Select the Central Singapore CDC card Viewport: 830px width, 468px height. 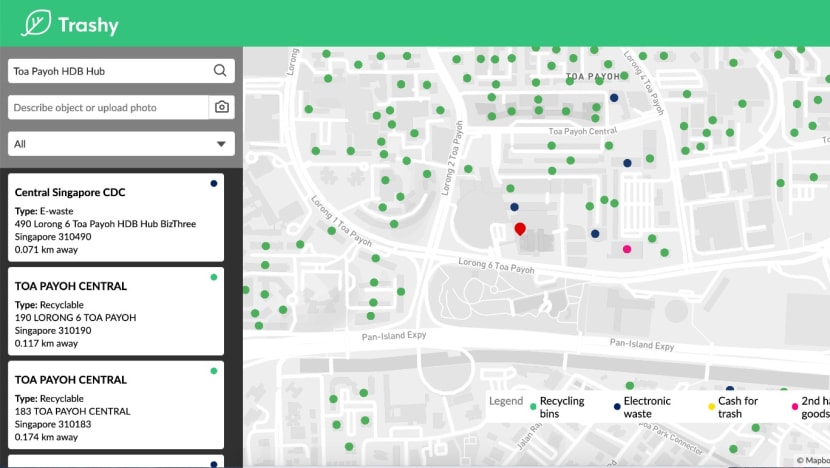pos(116,217)
